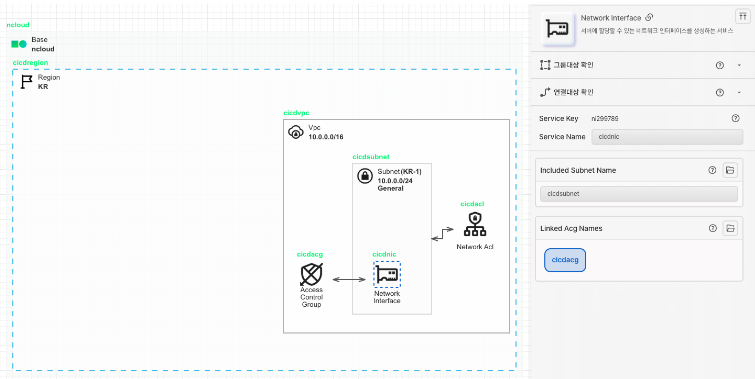Click the group target check icon
Viewport: 755px width, 379px height.
coord(545,65)
